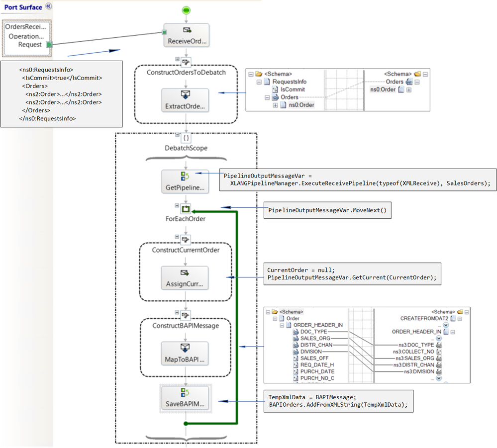The width and height of the screenshot is (497, 448).
Task: Collapse the CREATEFROMDAT2 destination node
Action: pyautogui.click(x=460, y=319)
